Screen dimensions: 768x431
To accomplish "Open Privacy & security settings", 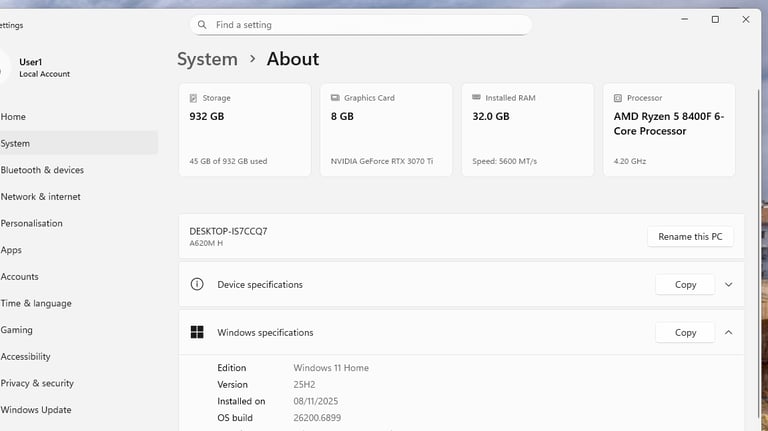I will pyautogui.click(x=78, y=383).
